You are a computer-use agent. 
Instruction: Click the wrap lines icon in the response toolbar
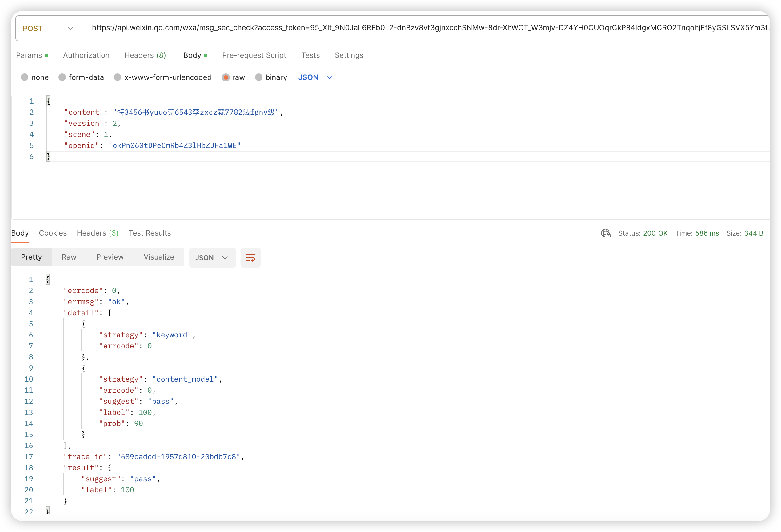[x=250, y=258]
